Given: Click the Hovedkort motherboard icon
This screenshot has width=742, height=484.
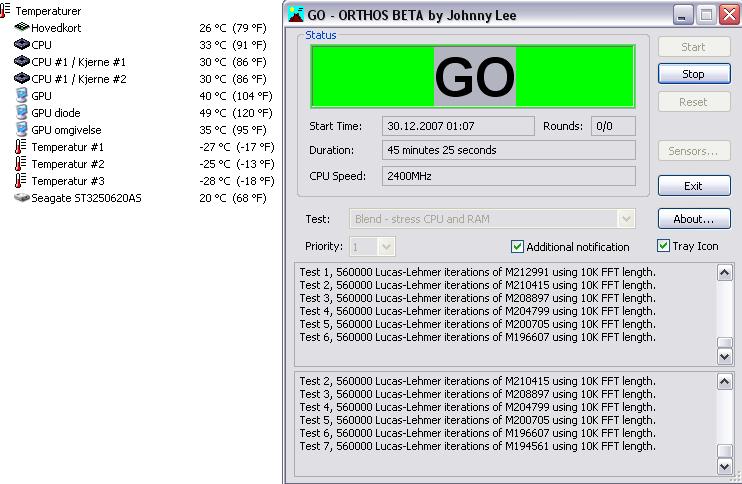Looking at the screenshot, I should tap(22, 27).
